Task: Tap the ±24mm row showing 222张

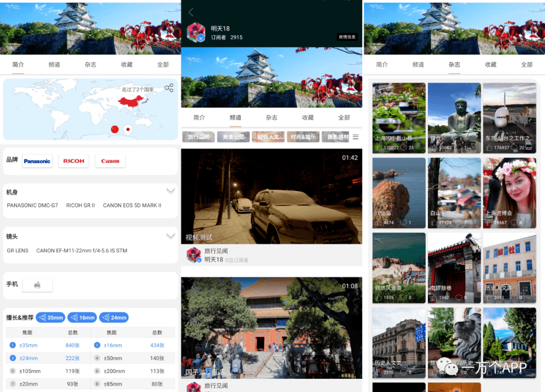Action: 48,358
